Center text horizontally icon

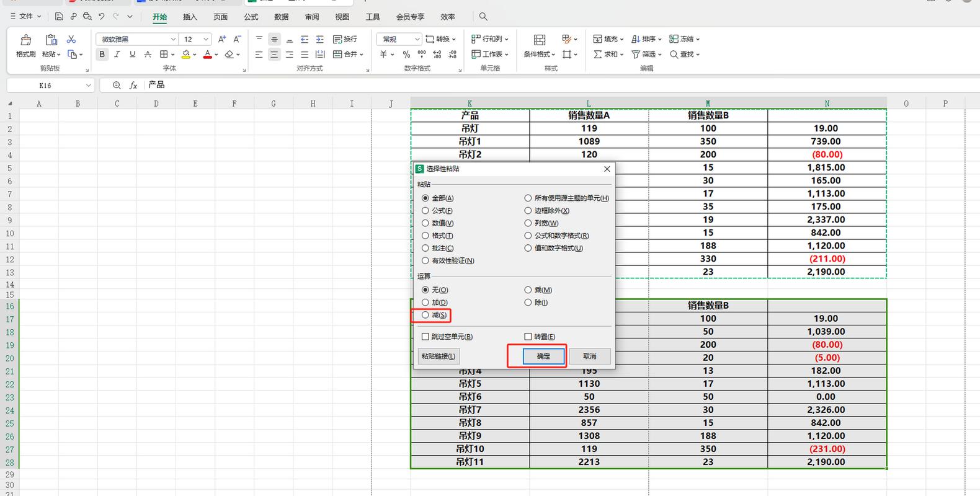[274, 55]
